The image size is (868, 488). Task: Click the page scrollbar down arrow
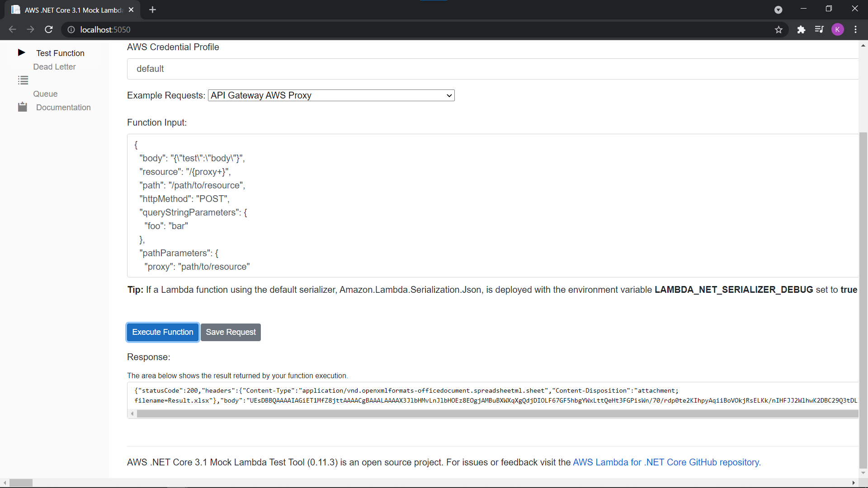click(863, 473)
